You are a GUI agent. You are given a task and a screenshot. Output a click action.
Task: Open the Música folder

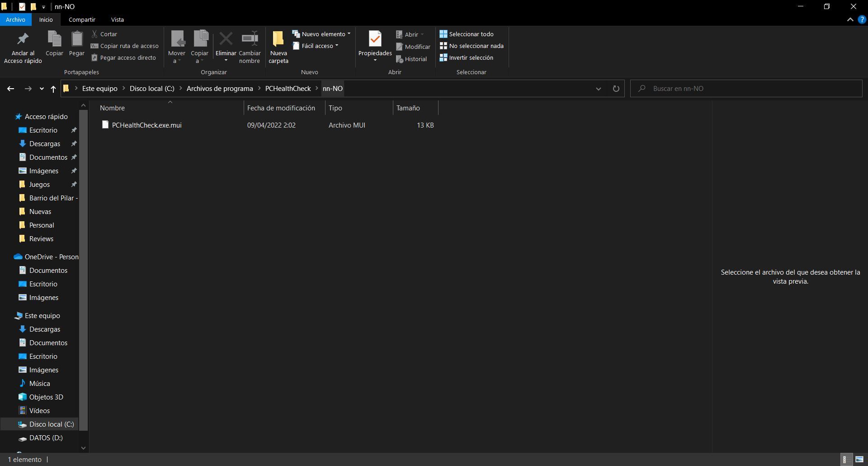[x=39, y=384]
